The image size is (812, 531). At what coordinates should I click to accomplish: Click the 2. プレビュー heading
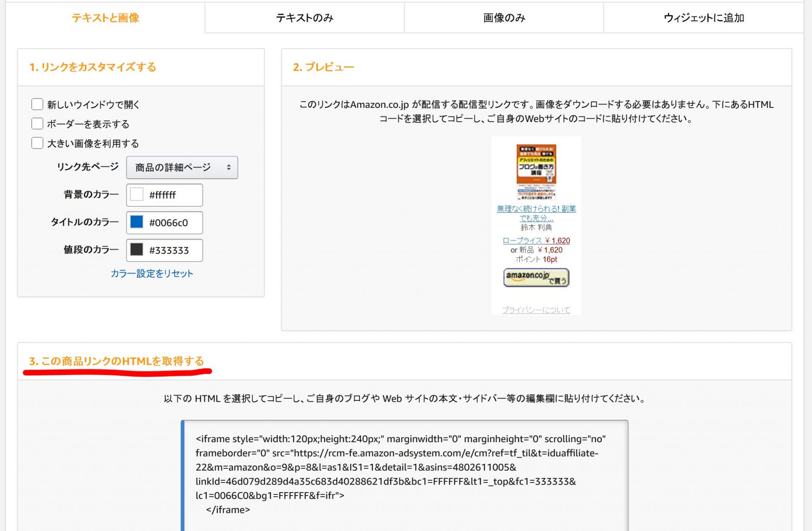click(x=324, y=67)
